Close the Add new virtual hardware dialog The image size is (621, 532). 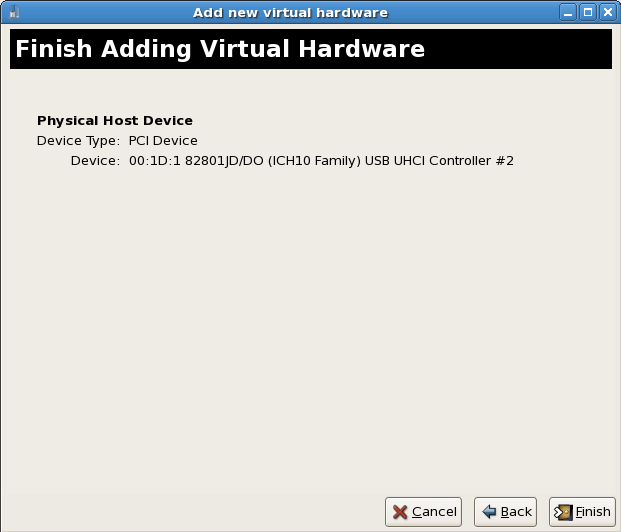coord(607,12)
